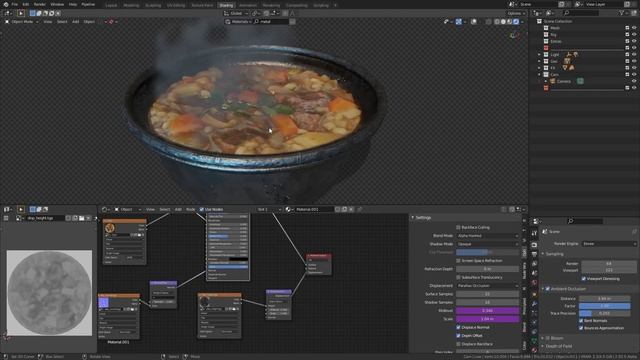Toggle Viewport Denoising checkbox
The width and height of the screenshot is (640, 360).
point(584,279)
